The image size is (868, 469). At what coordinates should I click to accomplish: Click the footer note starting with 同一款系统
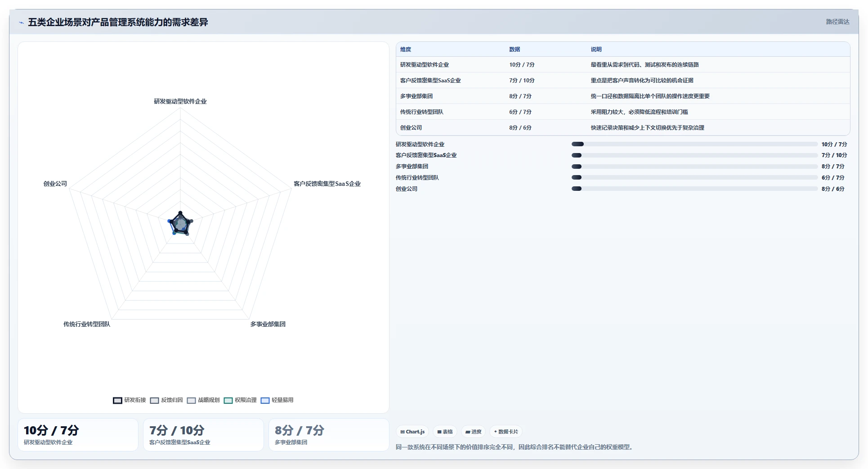(x=515, y=447)
